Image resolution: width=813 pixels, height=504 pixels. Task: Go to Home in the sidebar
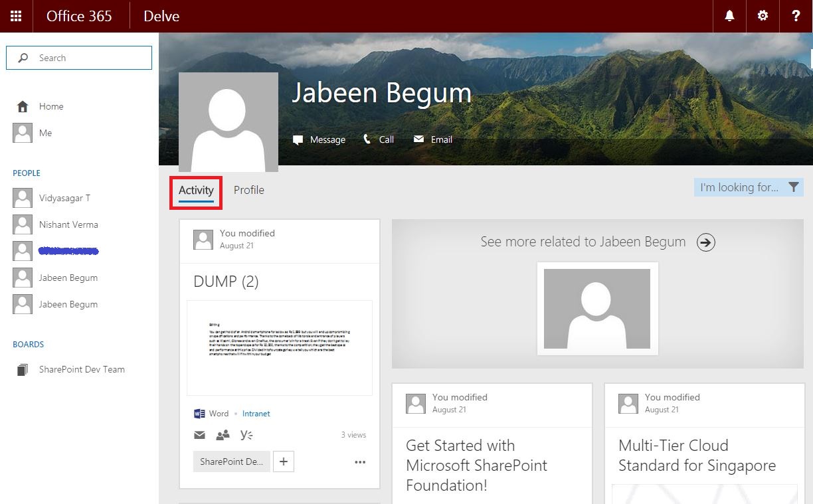(x=51, y=106)
